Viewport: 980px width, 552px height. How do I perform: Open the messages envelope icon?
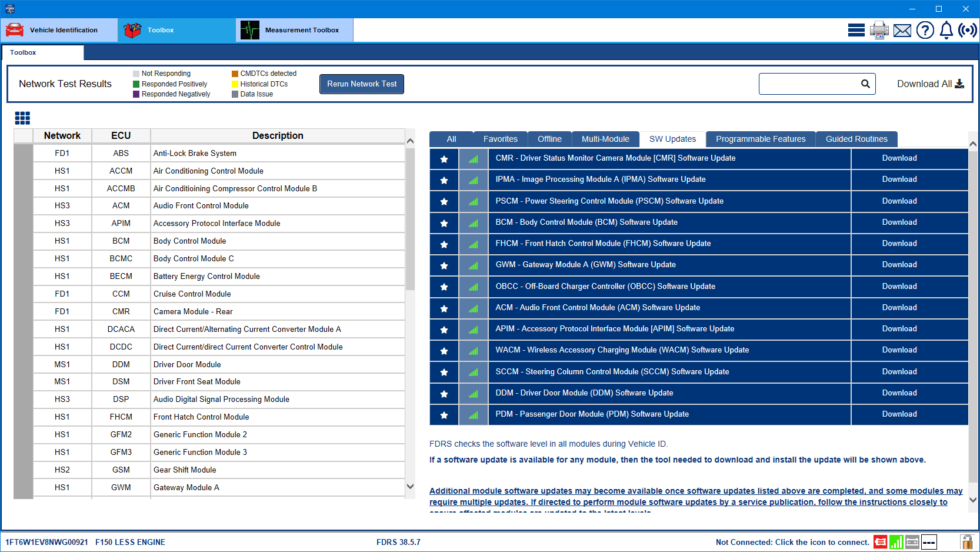[902, 29]
